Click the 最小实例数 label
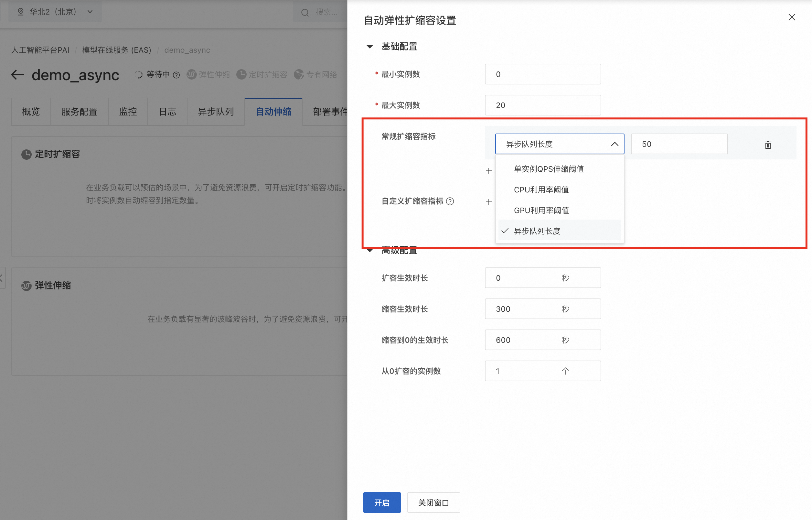Image resolution: width=812 pixels, height=520 pixels. click(400, 74)
